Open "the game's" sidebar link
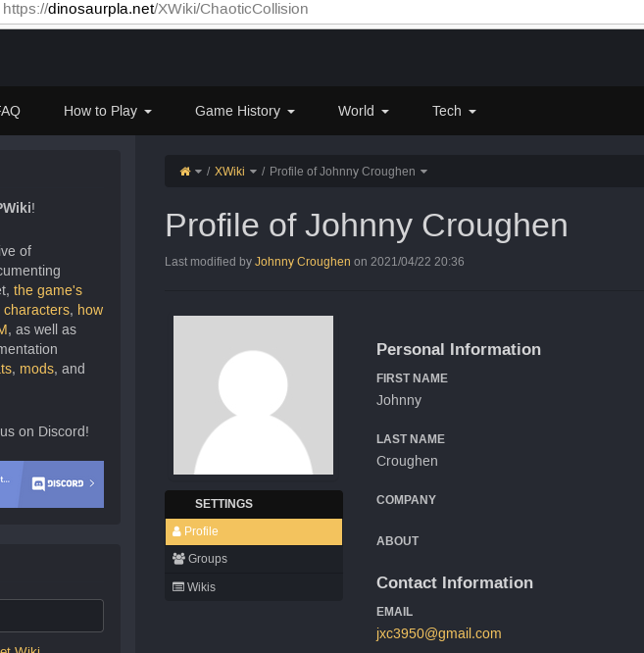The image size is (644, 653). [x=48, y=290]
